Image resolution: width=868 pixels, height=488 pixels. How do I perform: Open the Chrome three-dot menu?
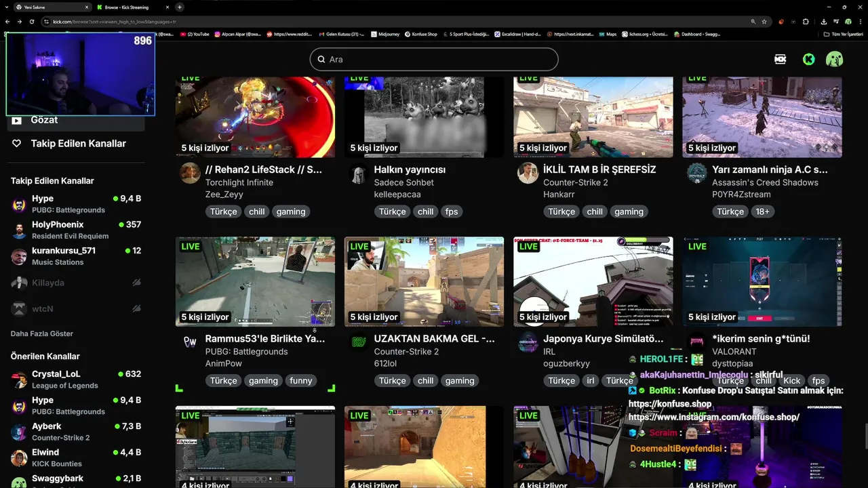860,22
